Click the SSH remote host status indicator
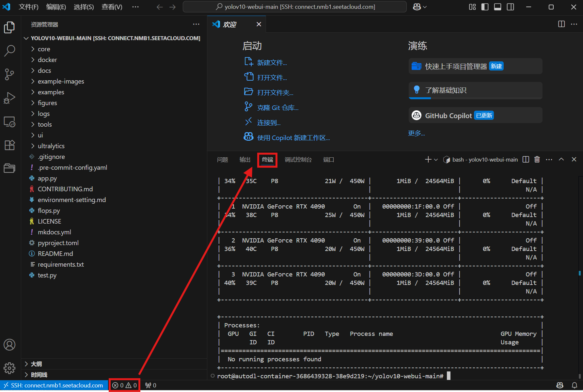This screenshot has height=392, width=583. coord(54,385)
